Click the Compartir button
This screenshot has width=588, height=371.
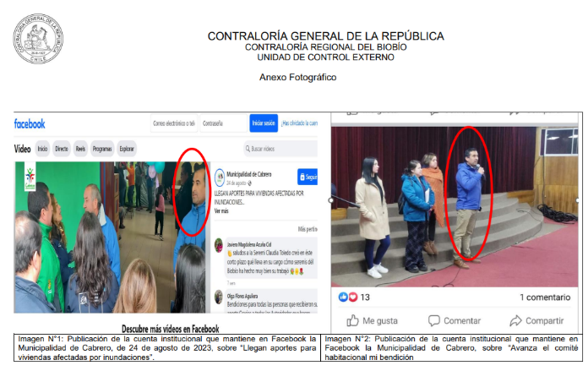(x=536, y=321)
